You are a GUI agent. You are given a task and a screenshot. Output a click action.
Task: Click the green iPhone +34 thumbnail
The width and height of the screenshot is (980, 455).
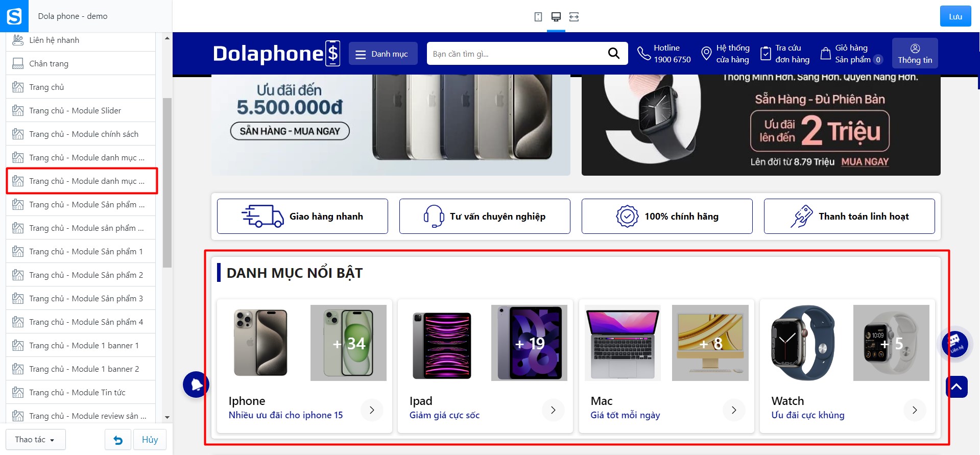[x=348, y=343]
